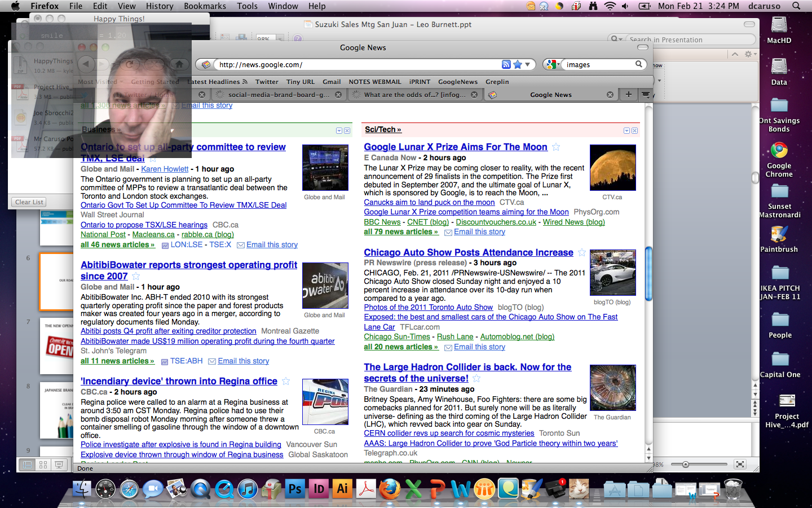Open the Bookmarks menu
Viewport: 812px width, 508px height.
click(205, 6)
